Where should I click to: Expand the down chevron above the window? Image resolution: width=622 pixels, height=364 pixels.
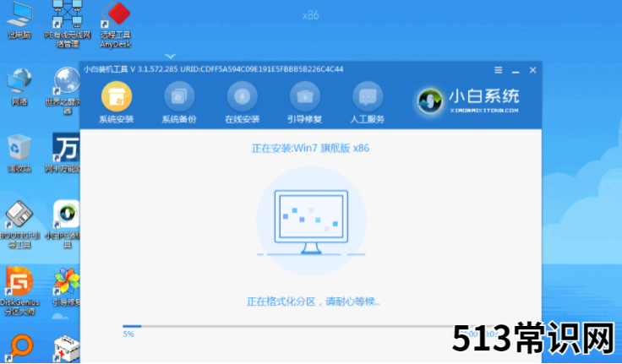170,57
